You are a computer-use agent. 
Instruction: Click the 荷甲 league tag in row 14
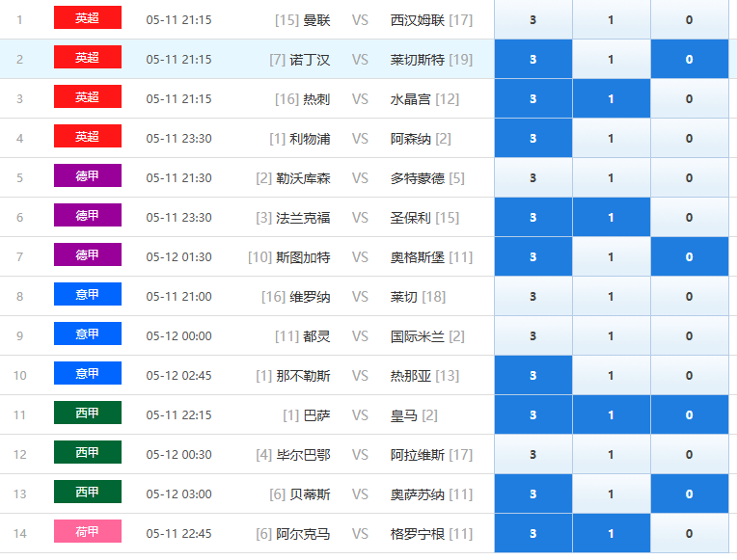pyautogui.click(x=88, y=531)
